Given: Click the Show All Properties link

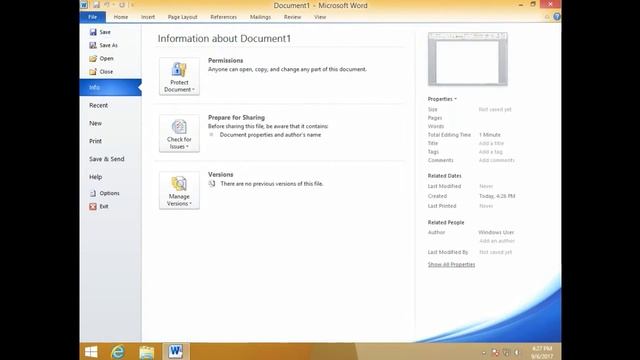Looking at the screenshot, I should [451, 264].
